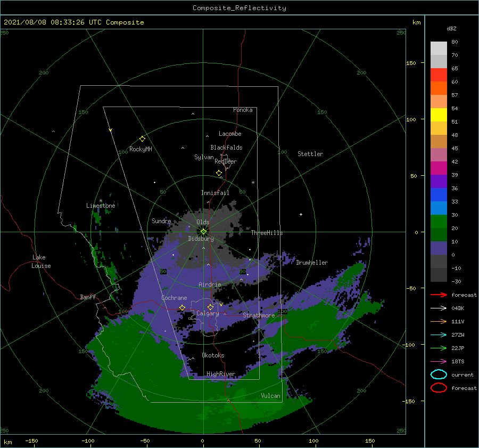Select the Airdrie label
Image resolution: width=479 pixels, height=448 pixels.
pyautogui.click(x=210, y=284)
